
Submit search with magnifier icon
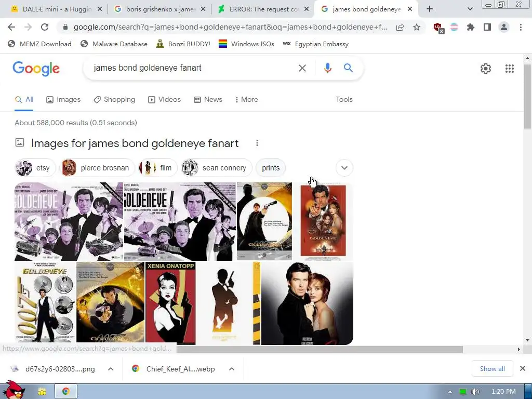pyautogui.click(x=348, y=68)
